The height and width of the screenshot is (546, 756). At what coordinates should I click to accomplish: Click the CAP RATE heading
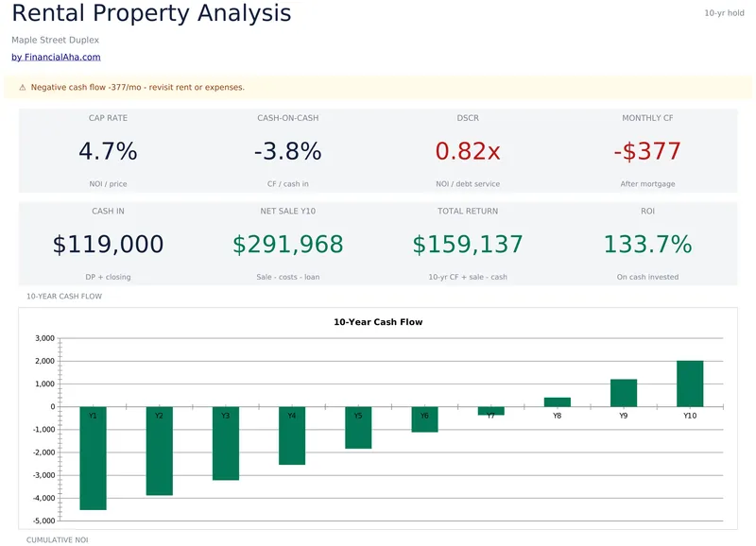(x=108, y=118)
